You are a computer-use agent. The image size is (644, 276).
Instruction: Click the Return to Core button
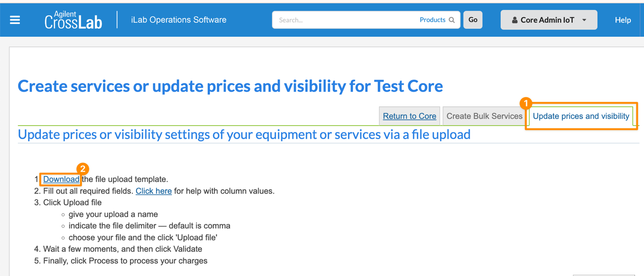409,116
